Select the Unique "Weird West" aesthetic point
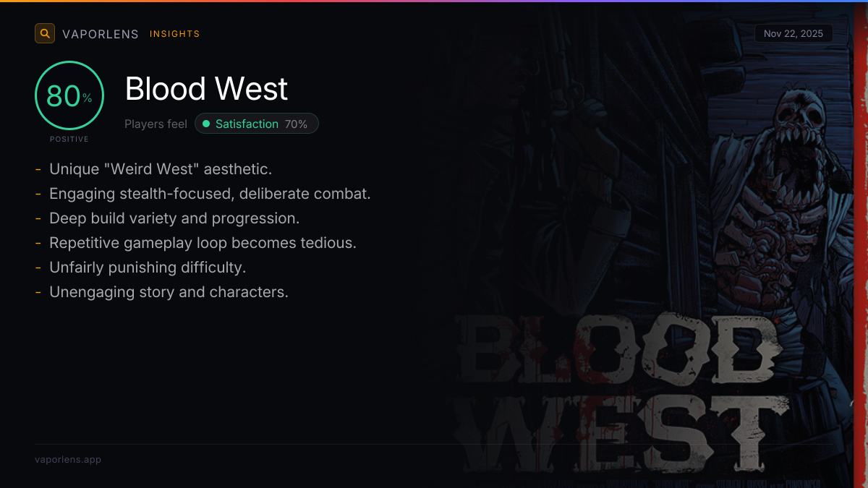Viewport: 868px width, 488px height. pos(161,169)
